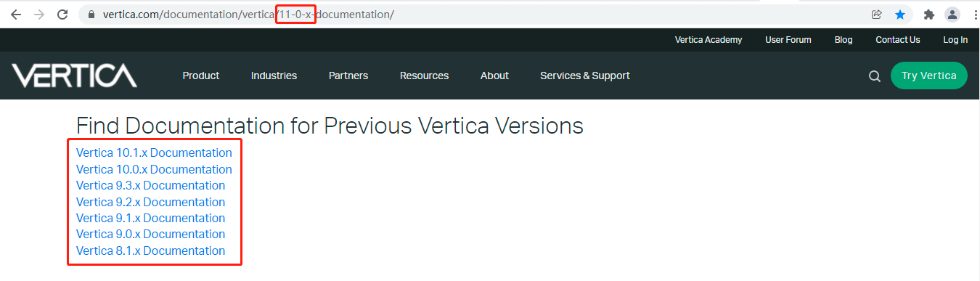Open the Product menu

pos(201,76)
